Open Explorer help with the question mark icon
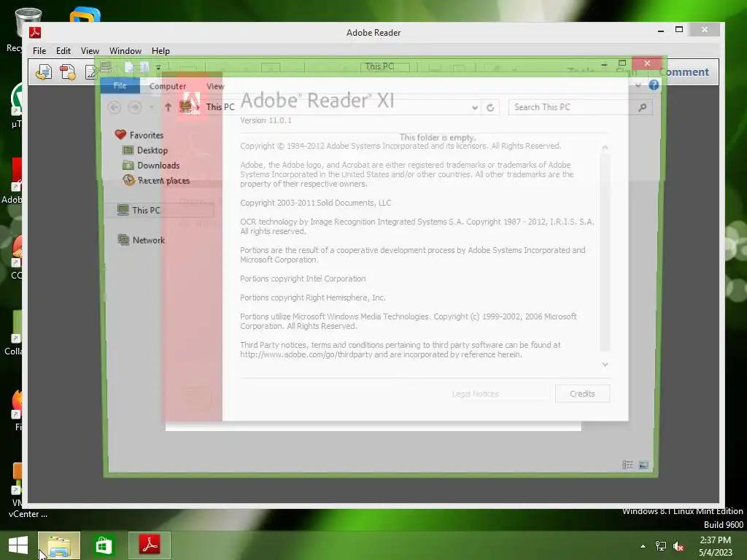 pos(654,85)
